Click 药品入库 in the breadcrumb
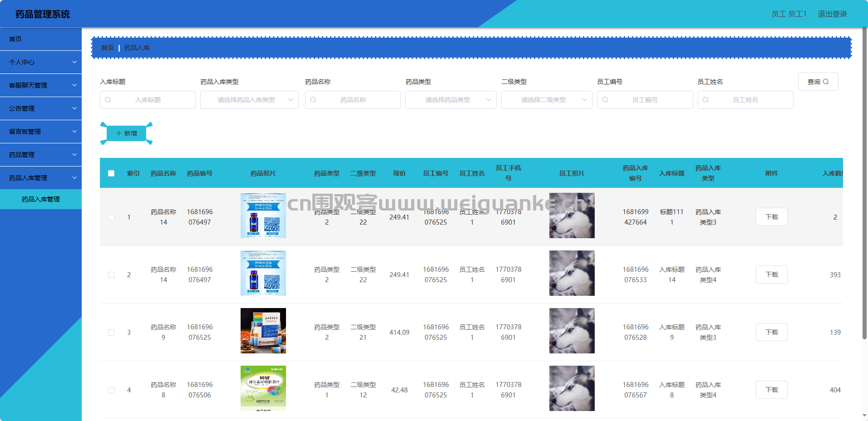This screenshot has width=868, height=421. [137, 48]
